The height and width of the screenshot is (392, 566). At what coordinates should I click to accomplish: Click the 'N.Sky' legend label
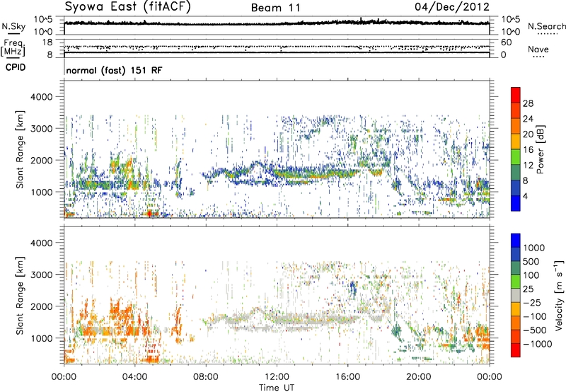13,26
